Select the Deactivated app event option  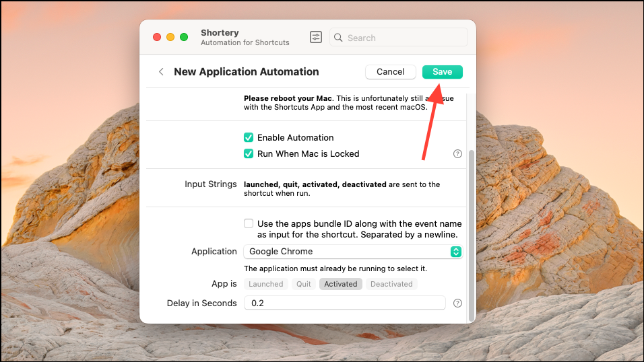pos(391,284)
